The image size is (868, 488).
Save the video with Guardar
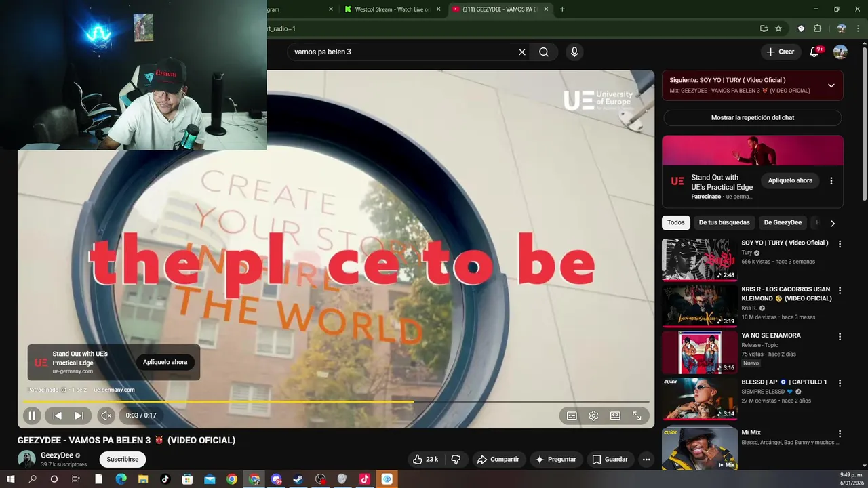610,460
